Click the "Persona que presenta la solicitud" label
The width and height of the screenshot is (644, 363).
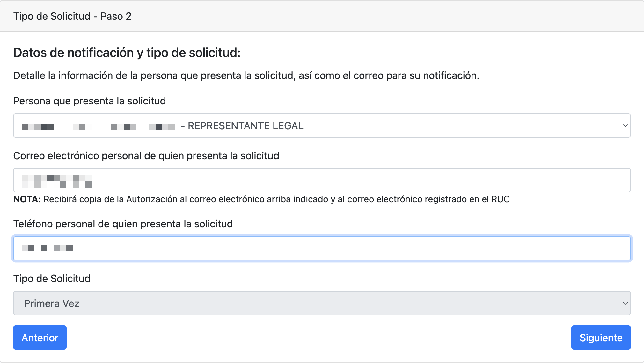coord(90,101)
